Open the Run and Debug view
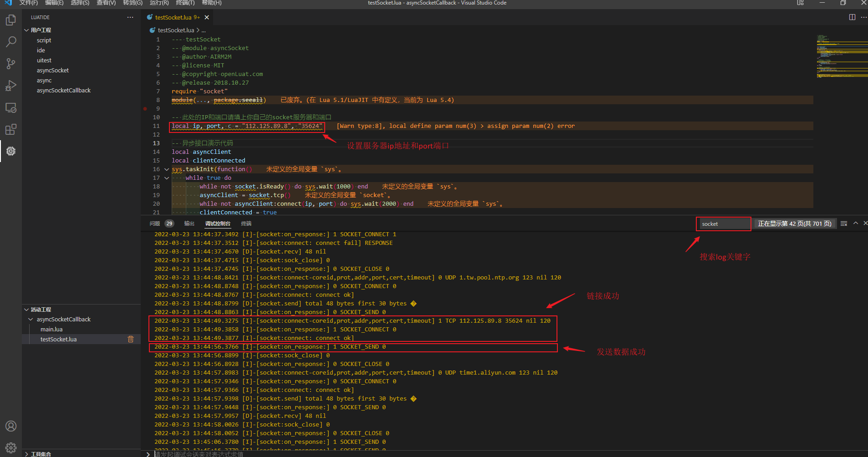868x457 pixels. pyautogui.click(x=10, y=86)
